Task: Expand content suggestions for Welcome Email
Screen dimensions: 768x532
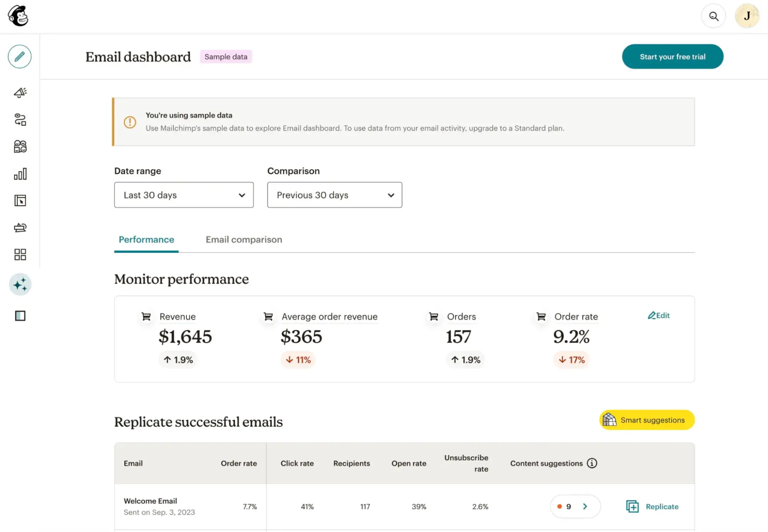Action: coord(585,506)
